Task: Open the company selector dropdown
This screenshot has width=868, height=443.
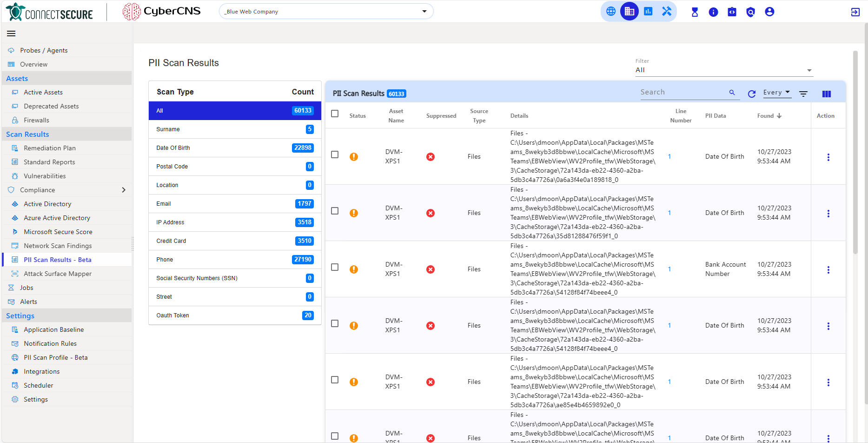Action: click(x=424, y=11)
